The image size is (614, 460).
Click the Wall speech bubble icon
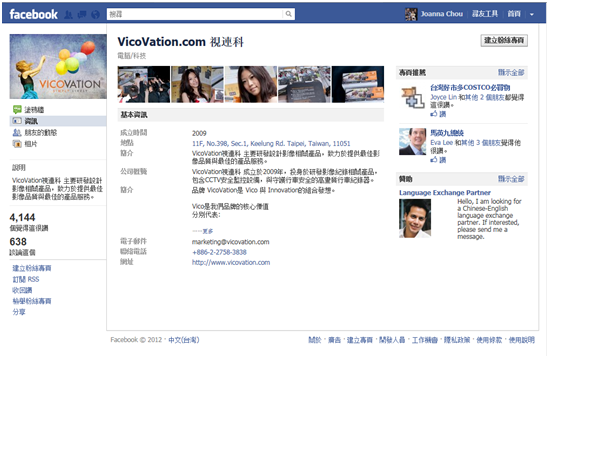coord(17,110)
